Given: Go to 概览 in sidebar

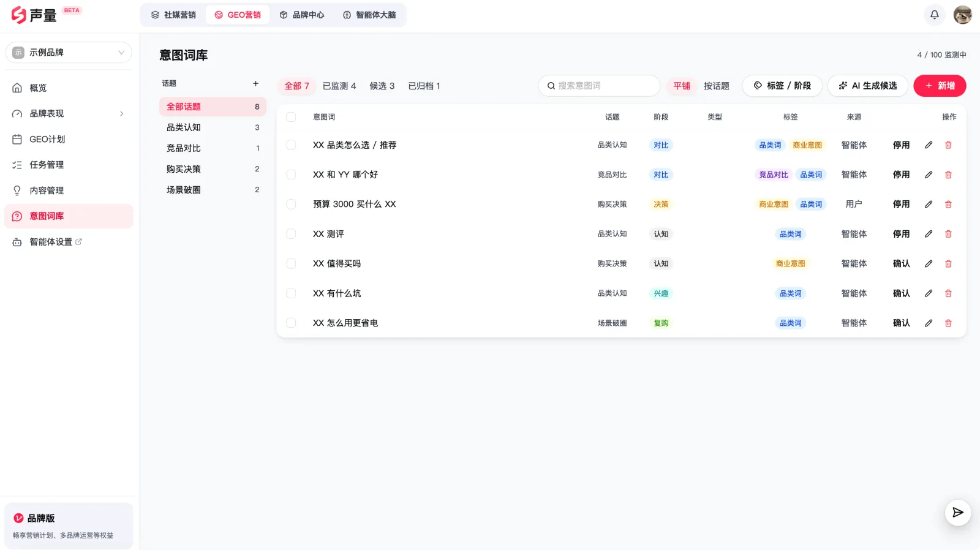Looking at the screenshot, I should point(69,88).
